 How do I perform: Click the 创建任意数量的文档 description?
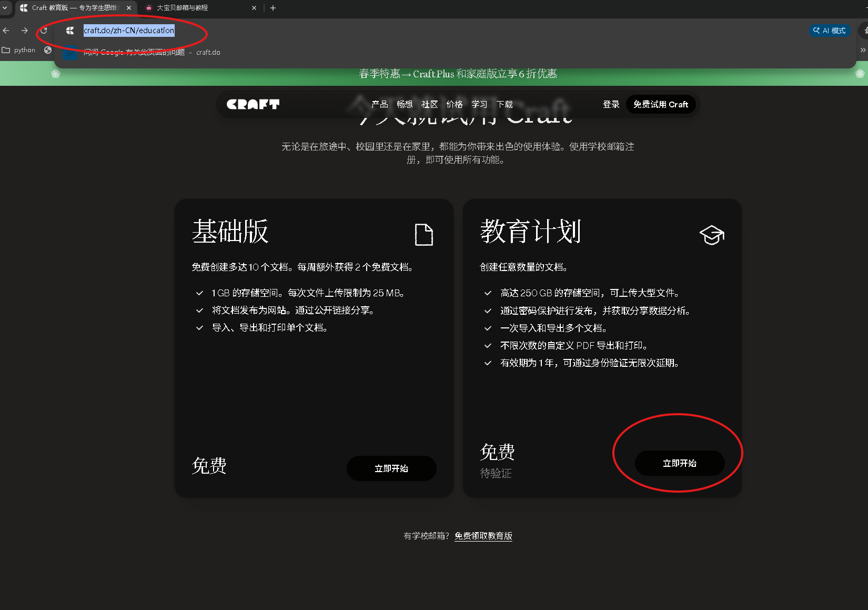click(524, 267)
